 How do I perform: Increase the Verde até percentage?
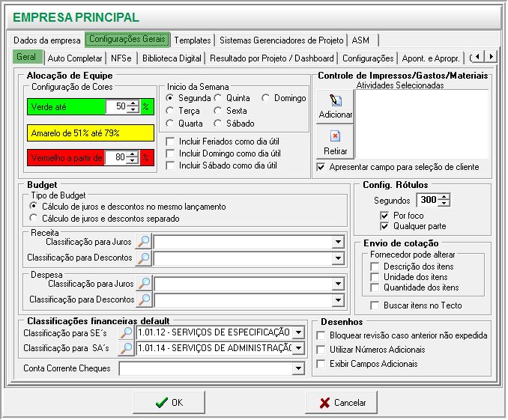pos(133,103)
